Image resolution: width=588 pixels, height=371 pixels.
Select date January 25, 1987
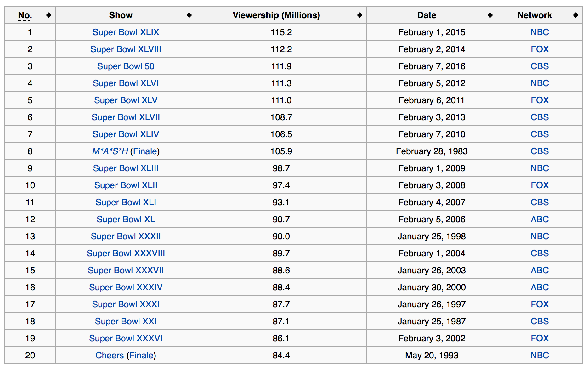point(432,321)
